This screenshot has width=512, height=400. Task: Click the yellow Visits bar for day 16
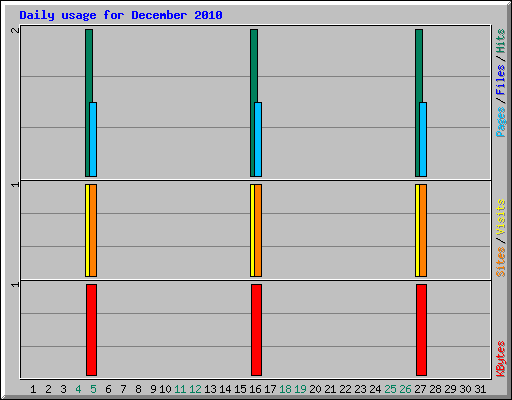pos(252,230)
